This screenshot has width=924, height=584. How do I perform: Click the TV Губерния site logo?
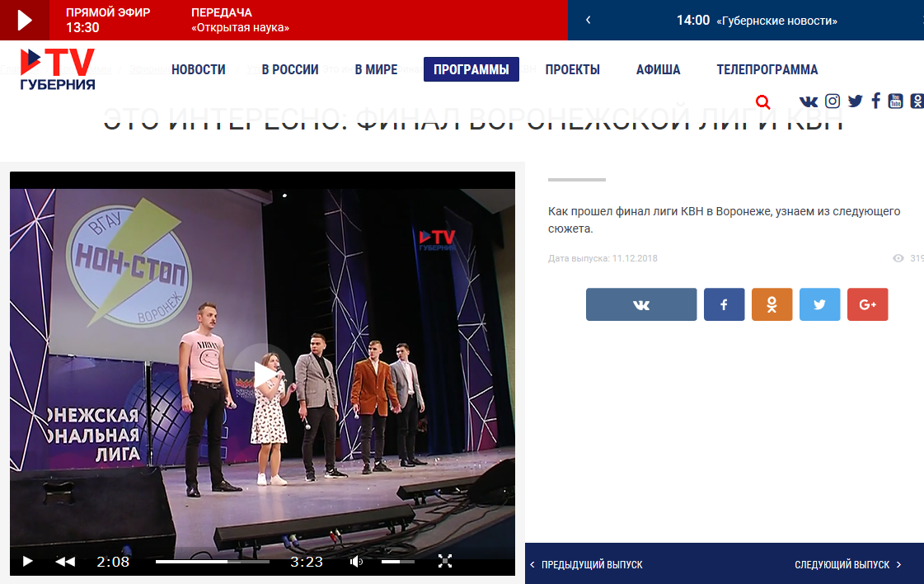[x=58, y=69]
